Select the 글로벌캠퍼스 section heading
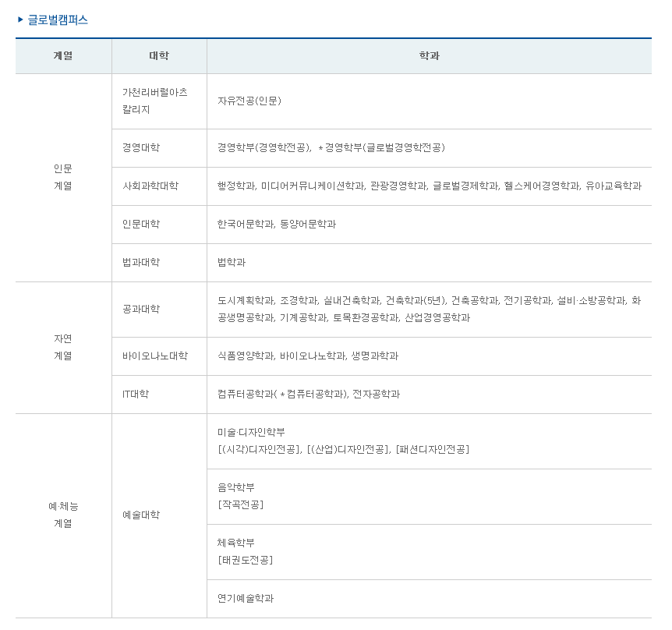This screenshot has width=672, height=630. 58,20
